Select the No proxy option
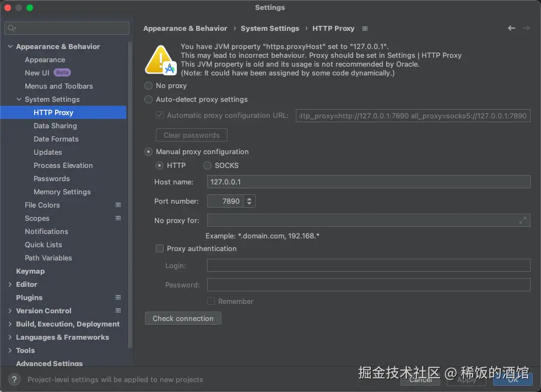541x392 pixels. click(148, 85)
